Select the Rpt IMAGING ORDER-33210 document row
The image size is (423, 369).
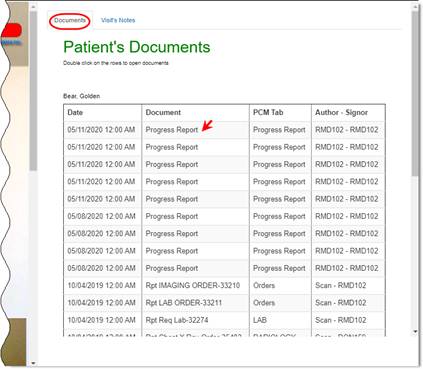click(x=224, y=285)
